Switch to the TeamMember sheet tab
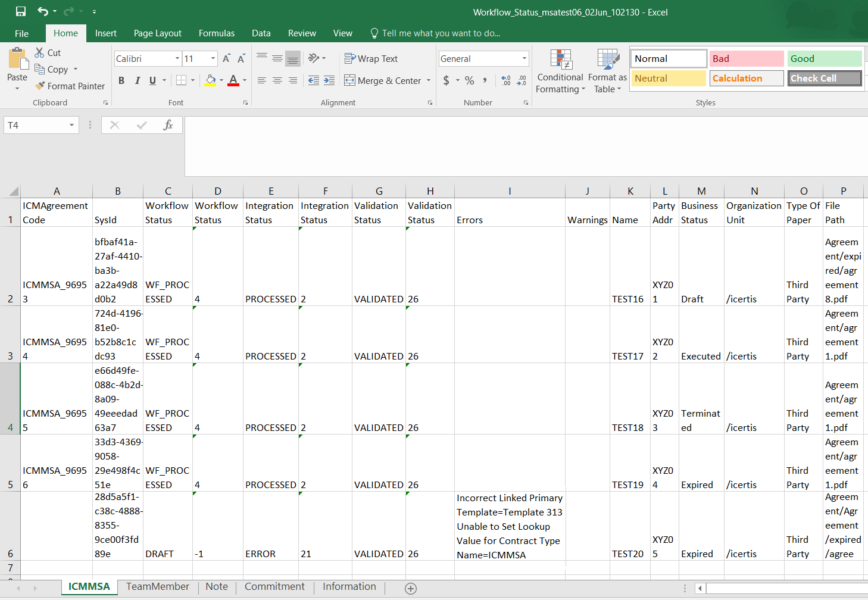 [158, 586]
